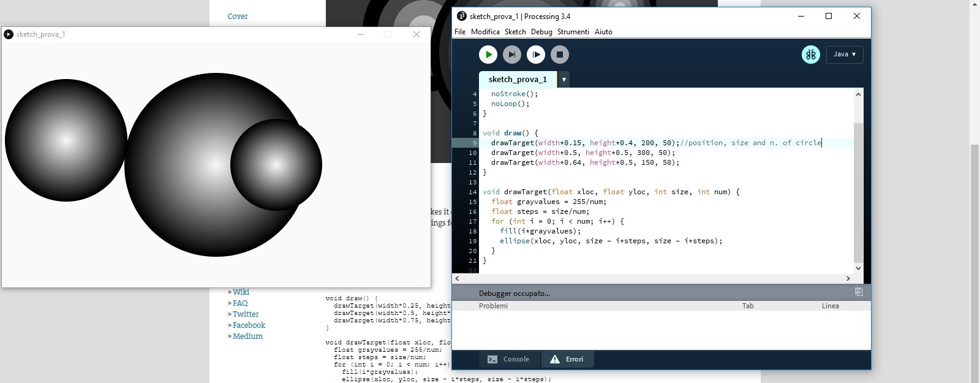The image size is (980, 383).
Task: Click line number 14 in the gutter
Action: pyautogui.click(x=472, y=192)
